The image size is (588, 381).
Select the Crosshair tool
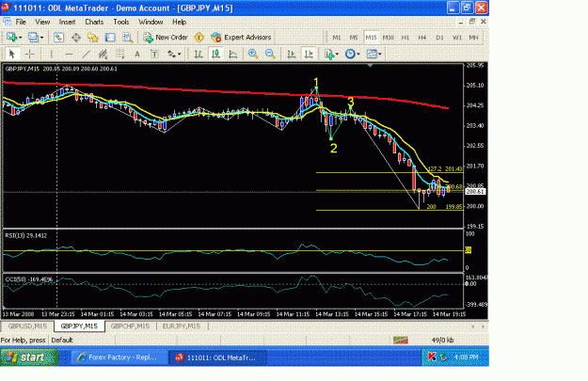click(x=29, y=54)
